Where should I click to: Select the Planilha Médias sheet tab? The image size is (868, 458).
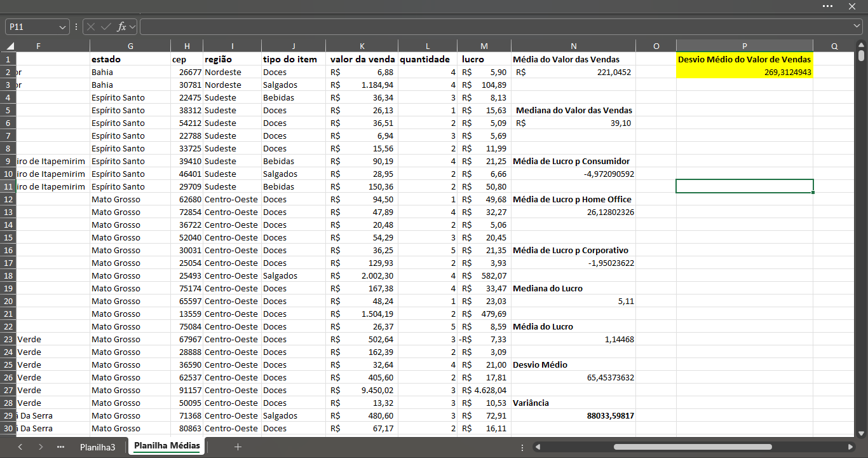[166, 446]
